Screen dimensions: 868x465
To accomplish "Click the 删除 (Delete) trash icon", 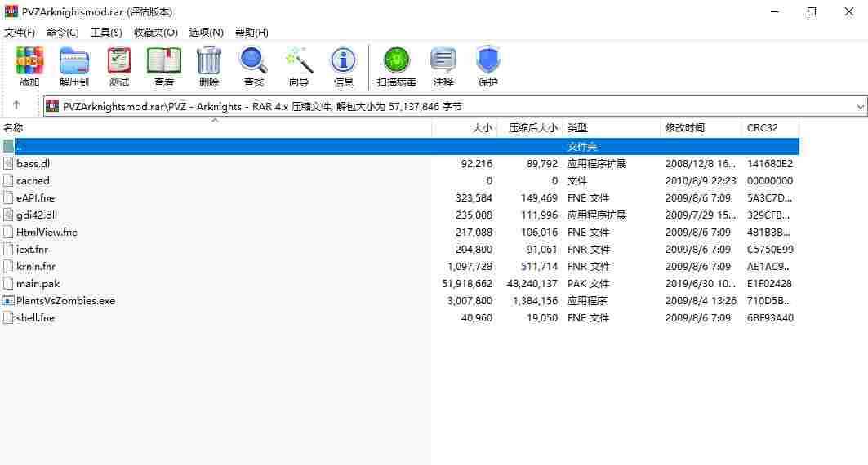I will click(x=209, y=60).
